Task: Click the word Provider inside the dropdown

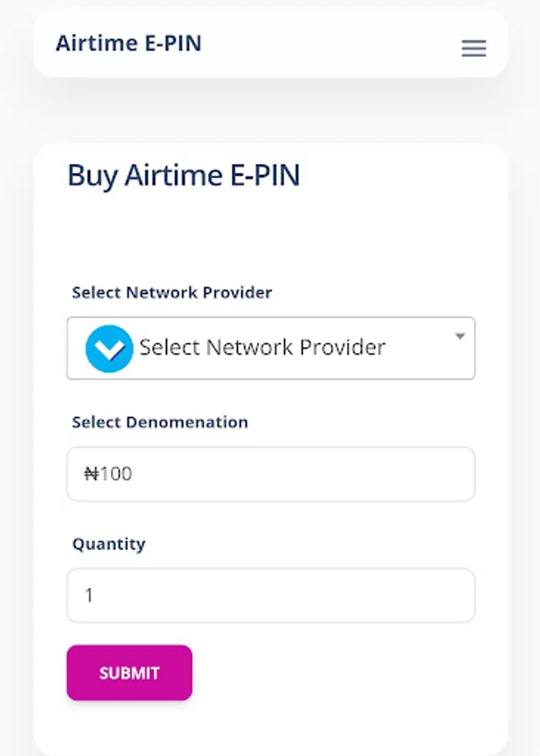Action: (x=342, y=348)
